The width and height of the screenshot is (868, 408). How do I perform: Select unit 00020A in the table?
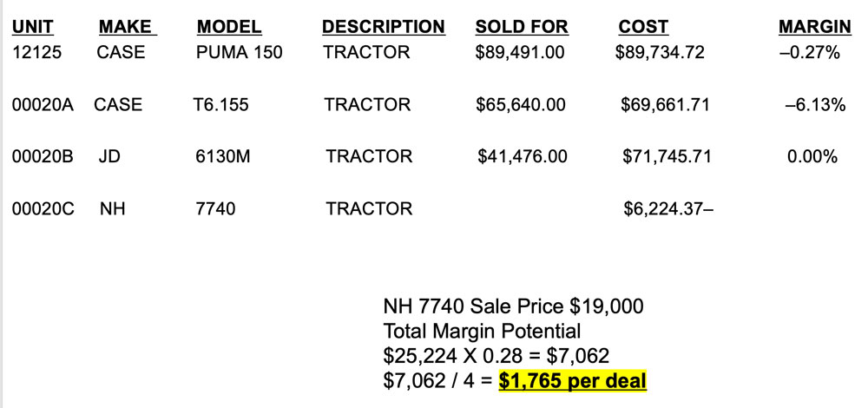click(43, 104)
